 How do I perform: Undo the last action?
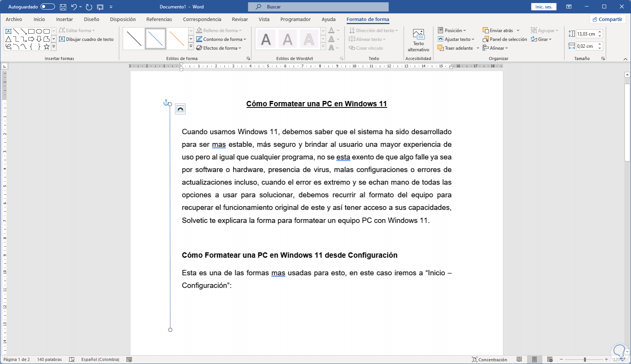point(74,7)
